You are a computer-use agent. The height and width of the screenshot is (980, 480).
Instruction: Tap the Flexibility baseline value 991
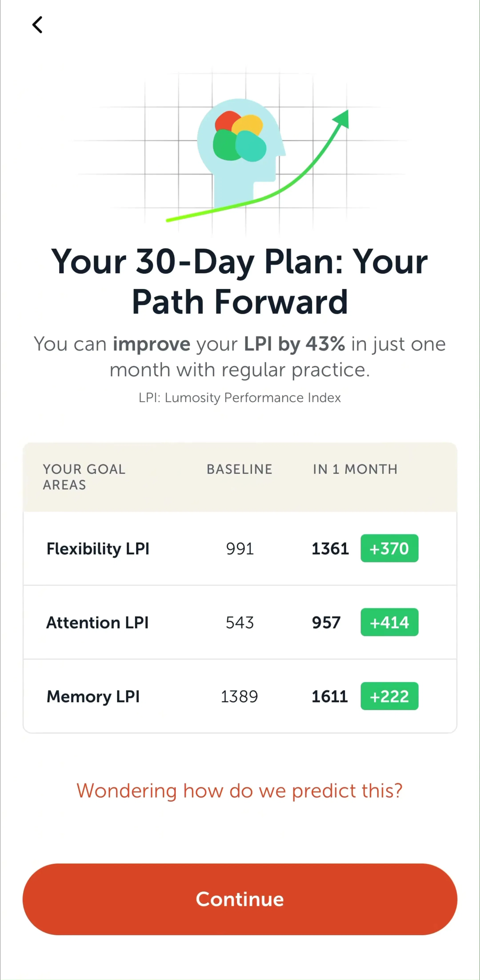tap(240, 549)
